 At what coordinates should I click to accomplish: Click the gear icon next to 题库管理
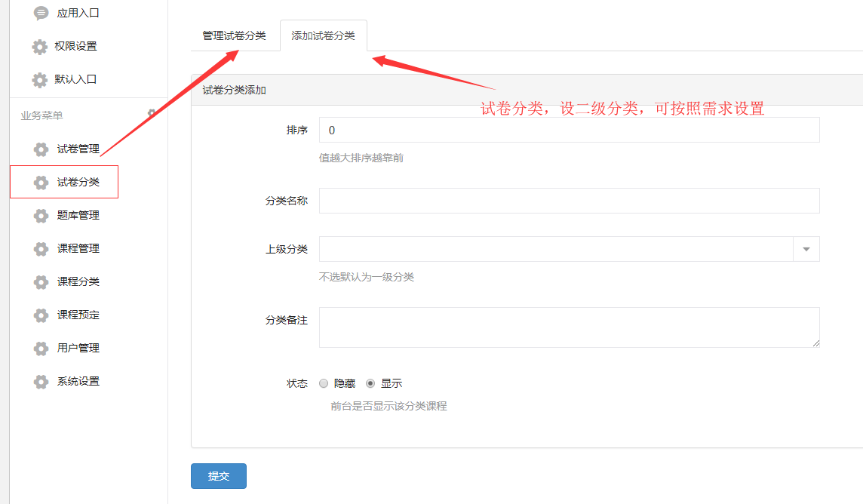[41, 216]
